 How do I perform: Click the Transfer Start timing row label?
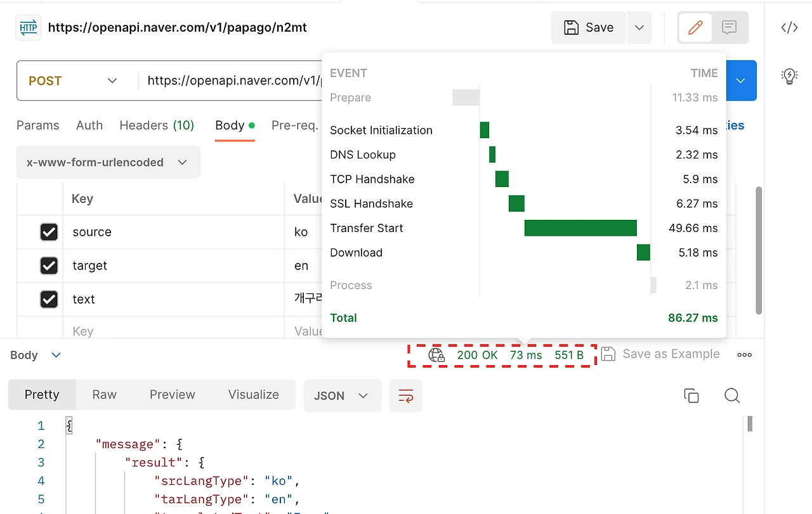coord(367,228)
